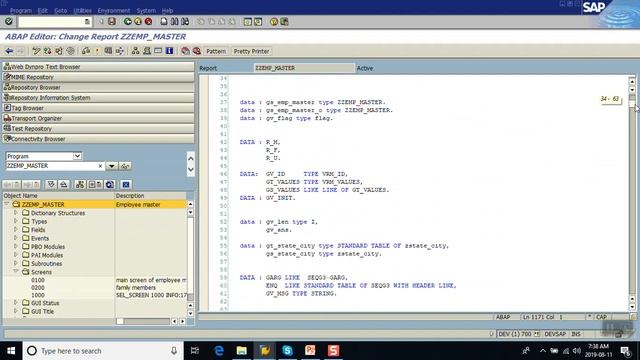Expand the GUI Status folder
This screenshot has height=360, width=640.
point(16,302)
